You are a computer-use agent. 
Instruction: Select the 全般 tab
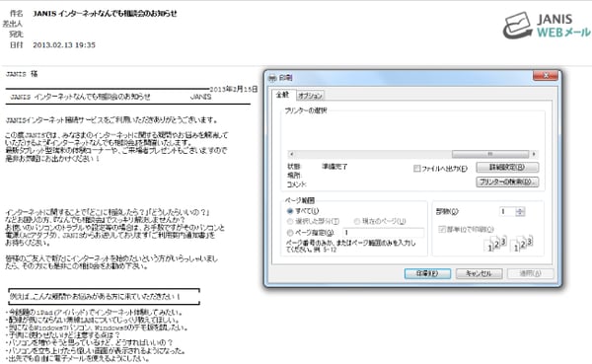pyautogui.click(x=282, y=95)
